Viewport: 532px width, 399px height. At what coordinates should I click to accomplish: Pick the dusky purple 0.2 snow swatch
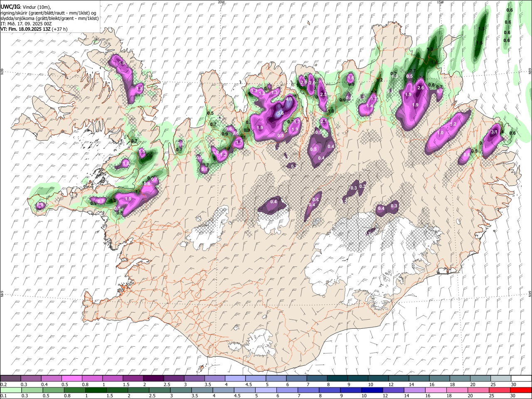point(10,379)
